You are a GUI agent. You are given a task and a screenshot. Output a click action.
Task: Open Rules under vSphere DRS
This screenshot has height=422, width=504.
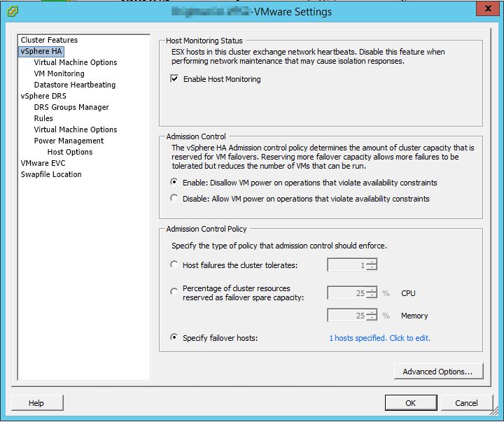point(43,118)
